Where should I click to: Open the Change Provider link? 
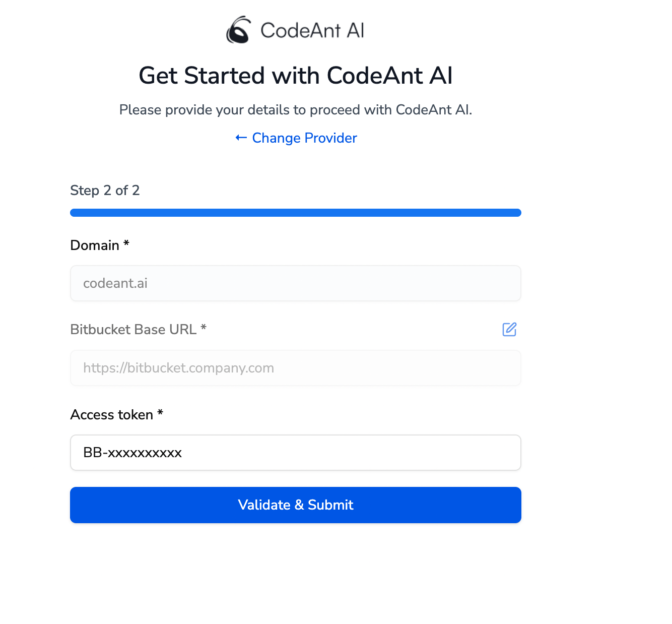click(304, 138)
